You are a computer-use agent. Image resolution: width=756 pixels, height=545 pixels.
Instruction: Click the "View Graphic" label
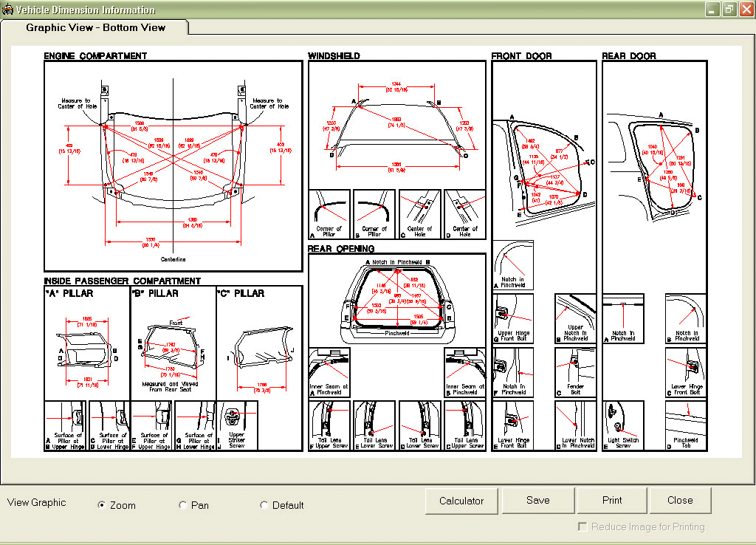(37, 503)
